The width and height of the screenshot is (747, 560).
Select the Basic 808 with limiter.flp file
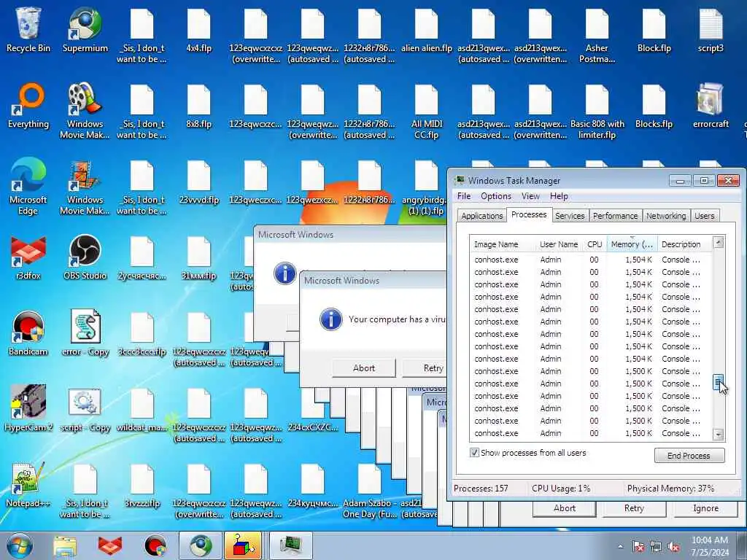pyautogui.click(x=597, y=112)
